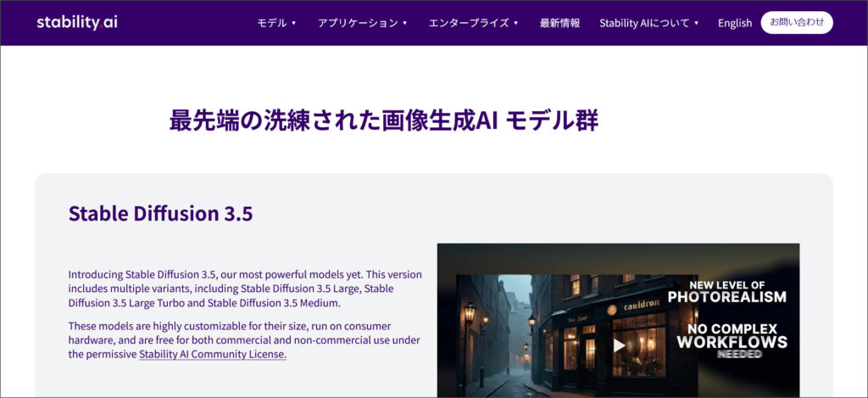Click the 'Introducing Stable Diffusion 3.5' paragraph

[x=245, y=289]
